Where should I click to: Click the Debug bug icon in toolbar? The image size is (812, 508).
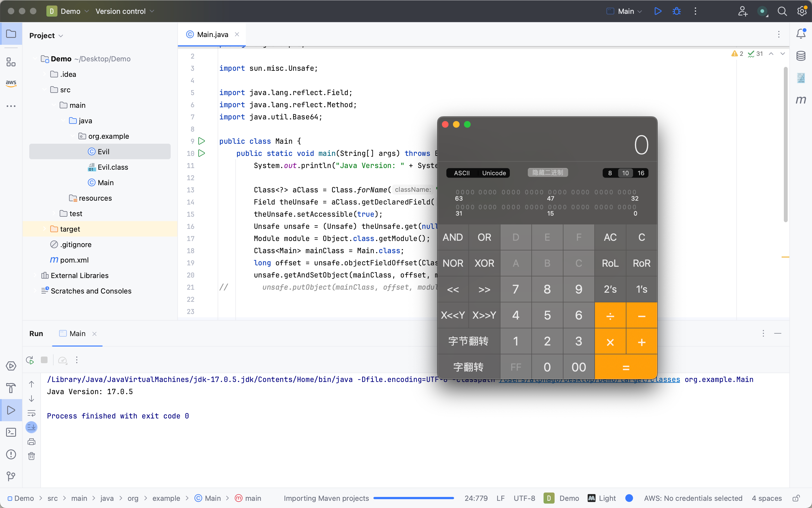(676, 11)
